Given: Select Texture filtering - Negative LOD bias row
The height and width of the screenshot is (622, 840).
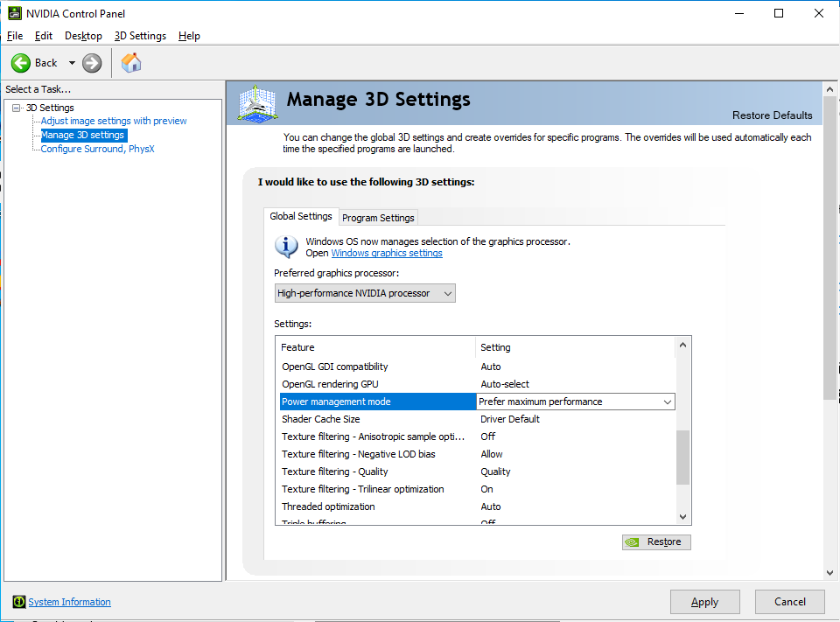Looking at the screenshot, I should pyautogui.click(x=478, y=454).
